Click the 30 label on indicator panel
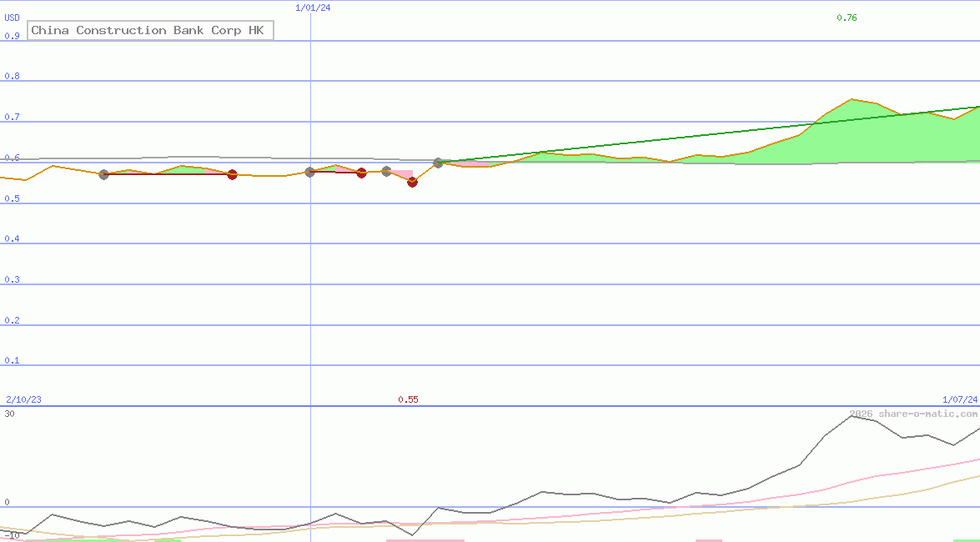980x542 pixels. point(9,414)
